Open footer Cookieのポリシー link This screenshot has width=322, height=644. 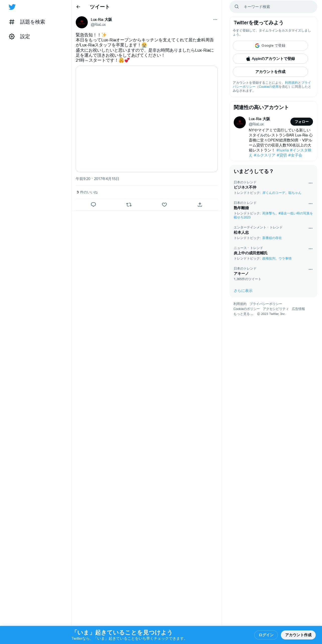247,309
